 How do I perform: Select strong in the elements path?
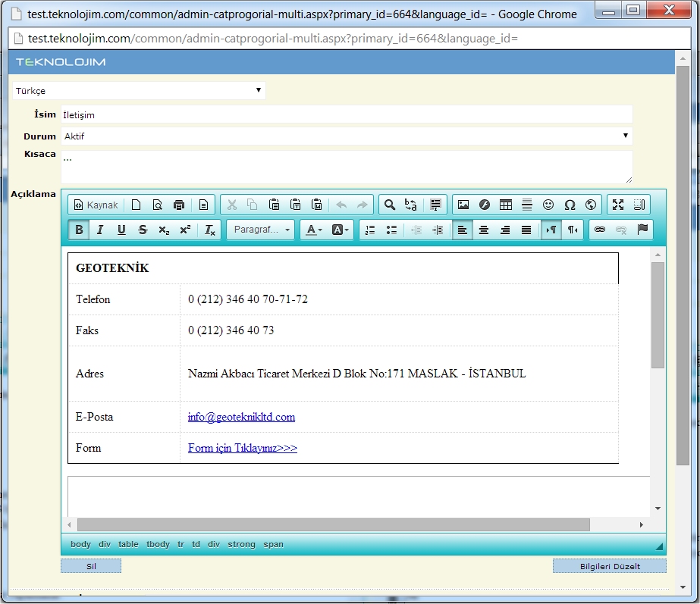pyautogui.click(x=241, y=544)
